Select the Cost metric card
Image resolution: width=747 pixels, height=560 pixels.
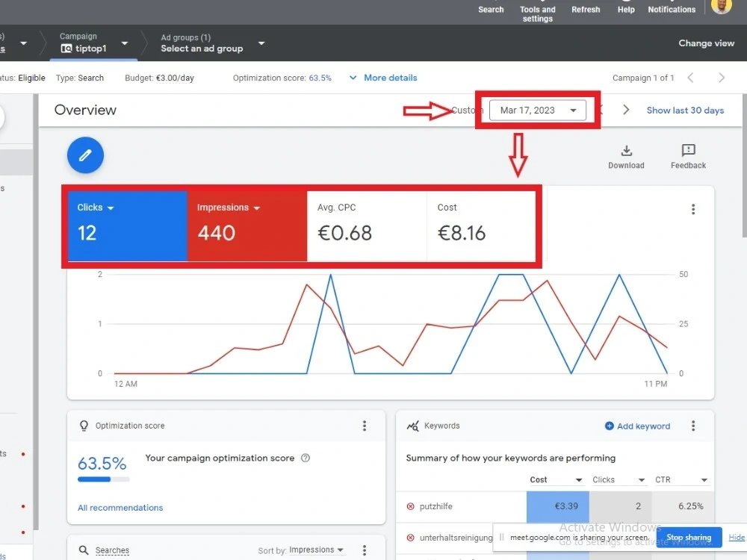click(480, 226)
